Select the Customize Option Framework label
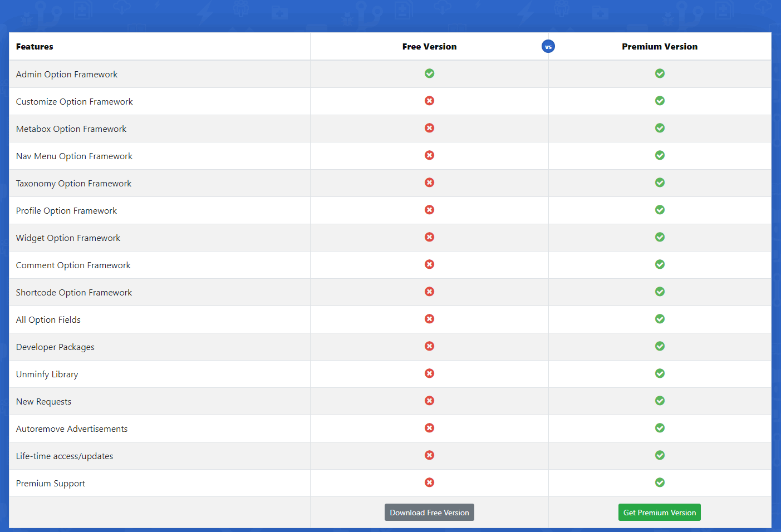The height and width of the screenshot is (532, 781). tap(75, 102)
